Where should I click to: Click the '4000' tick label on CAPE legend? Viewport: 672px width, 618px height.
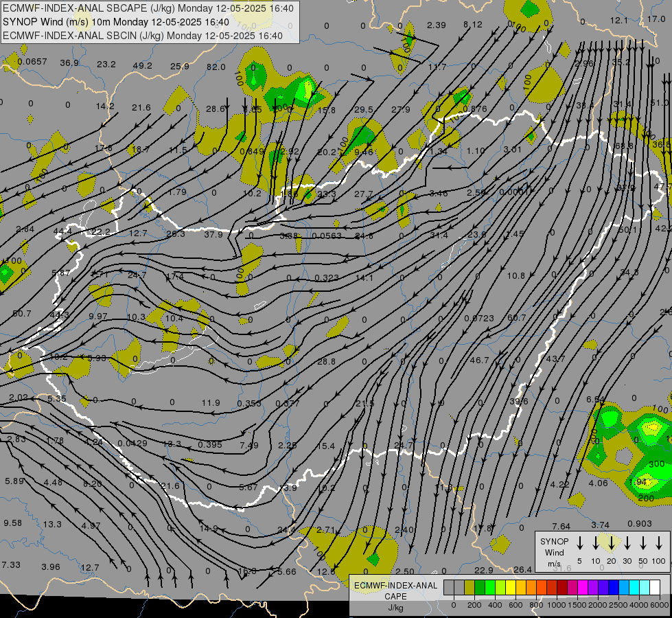(638, 605)
